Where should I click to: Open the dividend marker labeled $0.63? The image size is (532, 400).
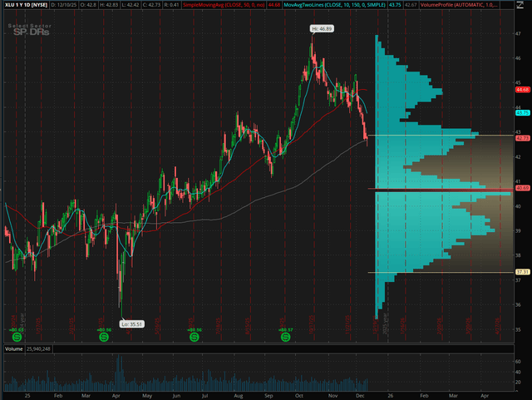17,337
